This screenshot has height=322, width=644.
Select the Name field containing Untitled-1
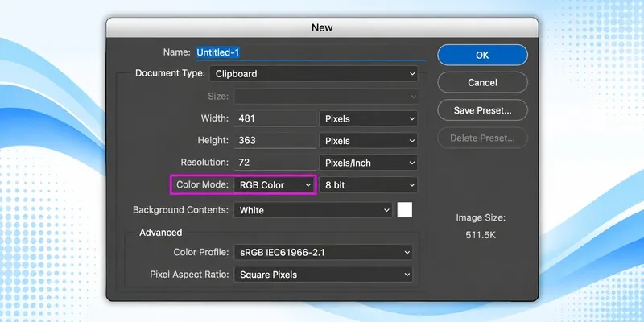point(311,52)
